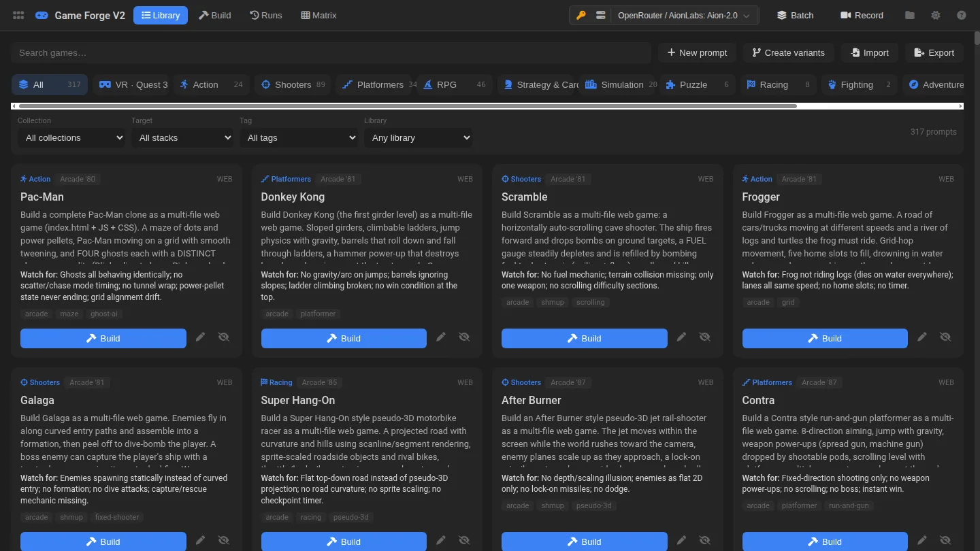Open the folder icon in the top bar

(910, 15)
